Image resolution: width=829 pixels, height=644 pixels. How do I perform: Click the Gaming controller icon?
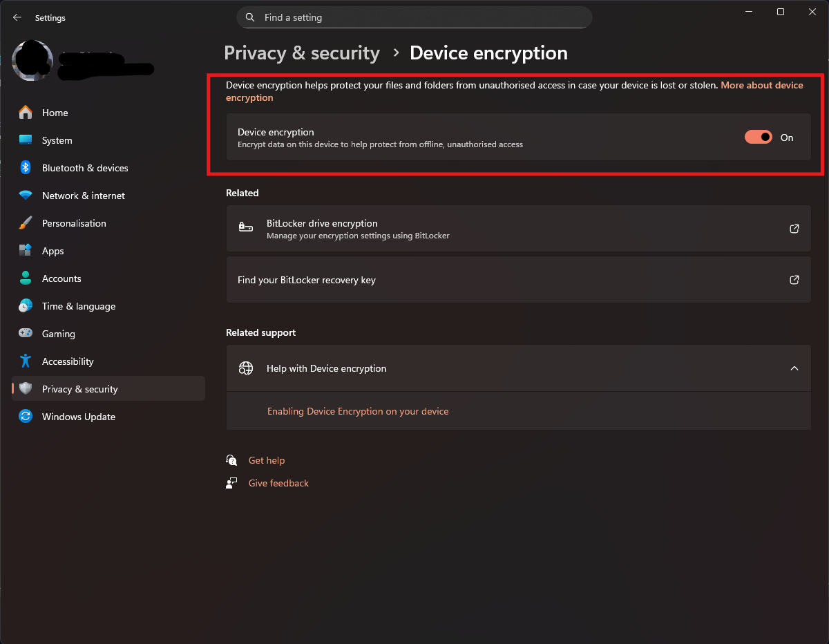[26, 334]
